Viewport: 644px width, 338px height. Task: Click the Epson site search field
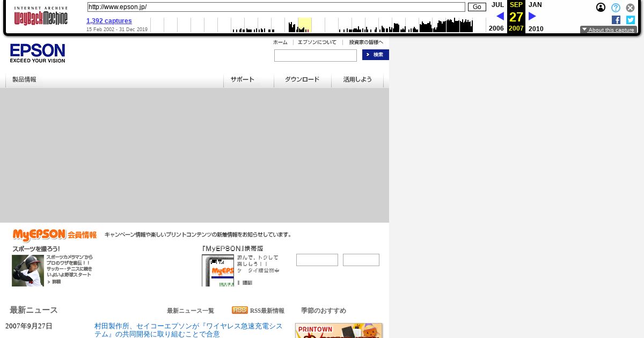316,55
